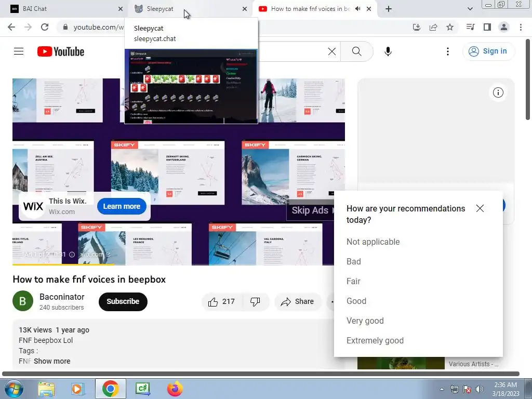Open the ad info circle icon in sidebar
The image size is (532, 399).
pos(498,92)
